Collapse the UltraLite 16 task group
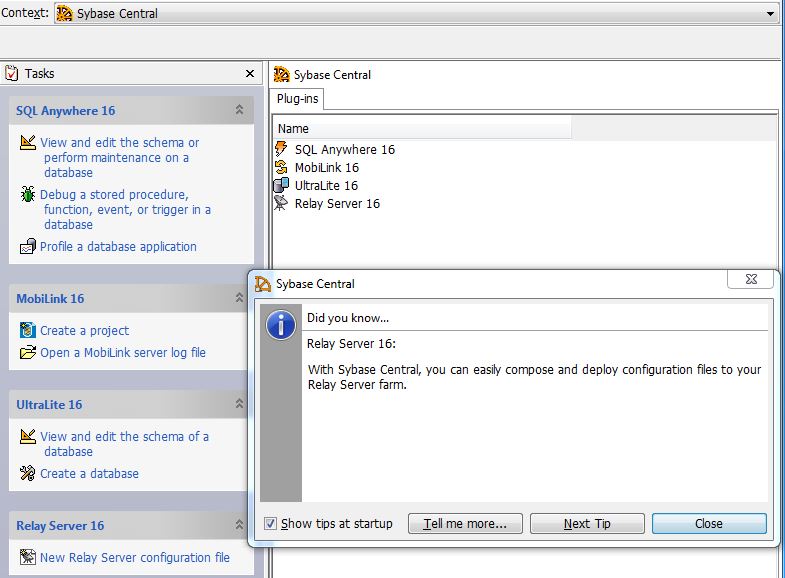Viewport: 785px width, 578px height. coord(239,404)
